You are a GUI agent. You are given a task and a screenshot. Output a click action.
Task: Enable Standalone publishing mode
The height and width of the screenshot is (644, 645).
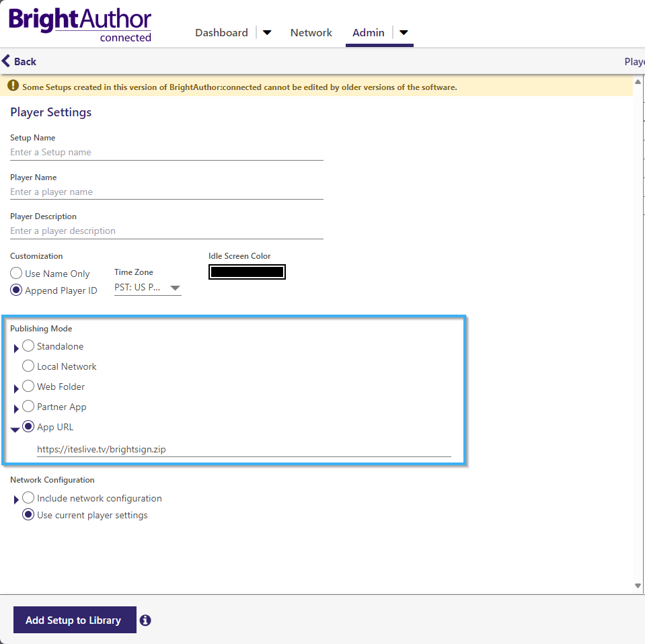[x=28, y=346]
